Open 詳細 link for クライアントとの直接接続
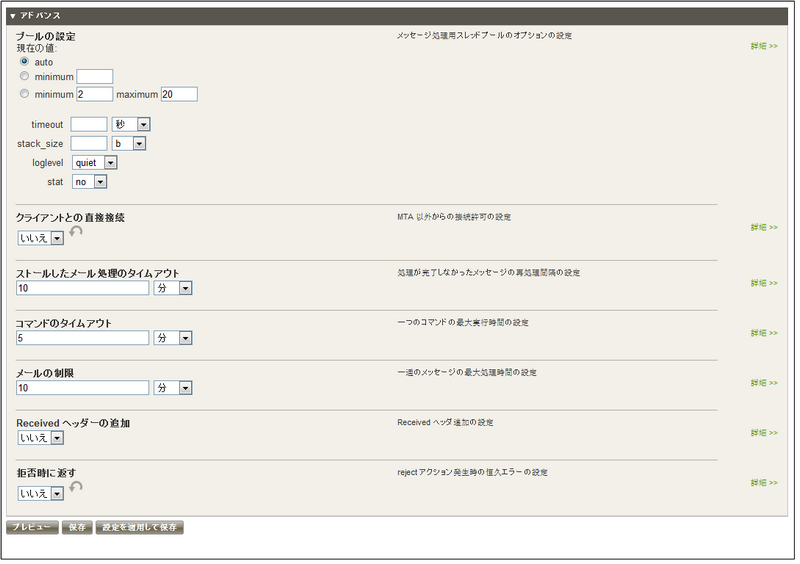This screenshot has width=800, height=564. click(x=764, y=227)
